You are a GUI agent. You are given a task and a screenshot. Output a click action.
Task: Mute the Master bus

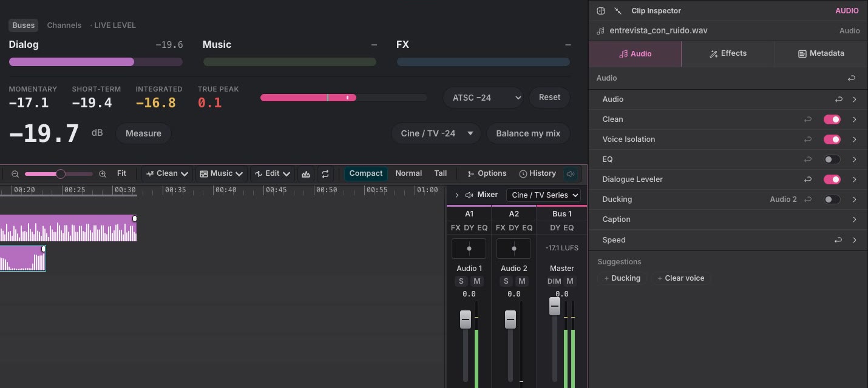pos(570,281)
